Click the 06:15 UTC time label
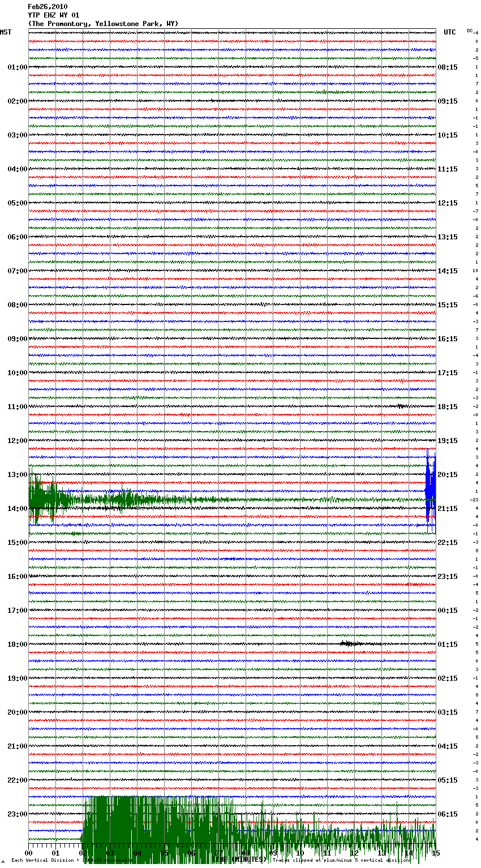 pyautogui.click(x=448, y=814)
